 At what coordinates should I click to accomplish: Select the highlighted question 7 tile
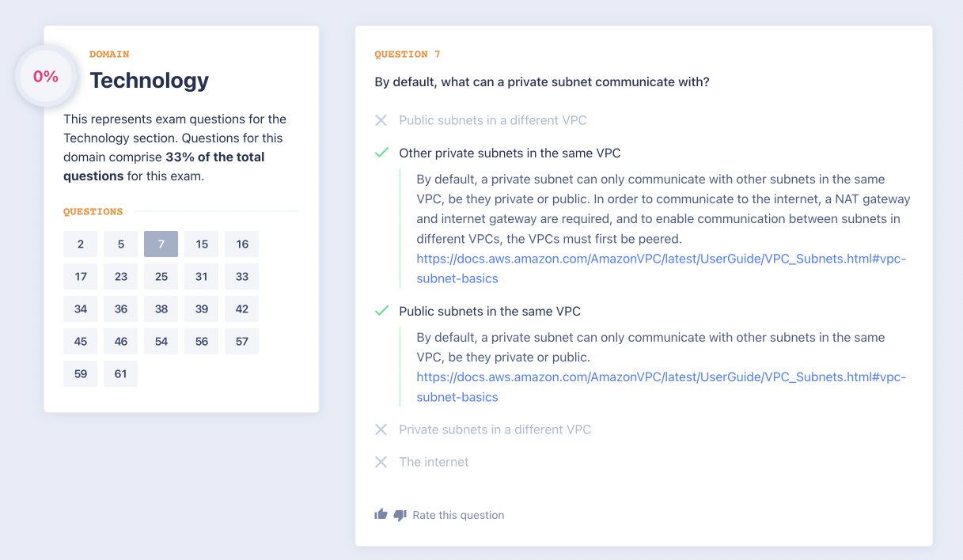(x=161, y=244)
